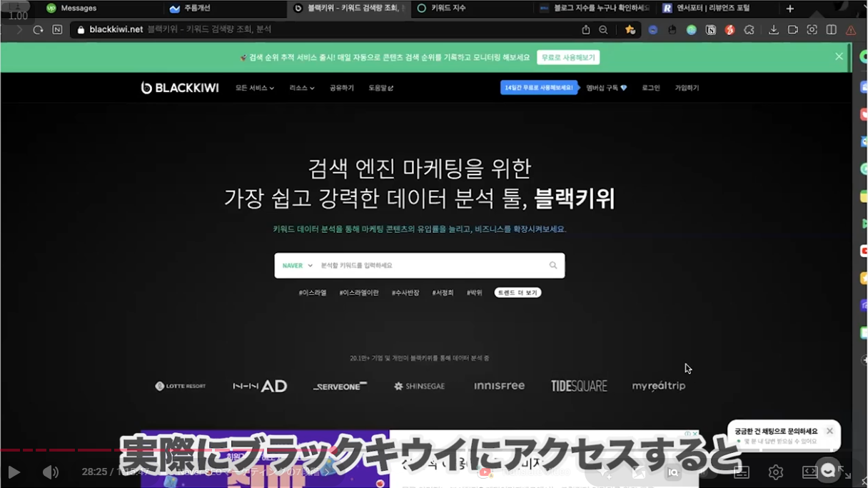Click the BLACKKIWI logo in the header
868x488 pixels.
click(x=180, y=88)
